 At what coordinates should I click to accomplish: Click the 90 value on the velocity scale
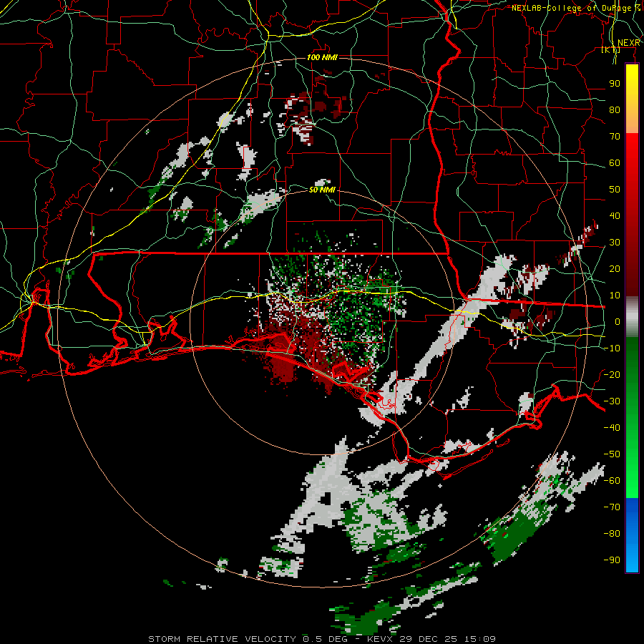615,84
